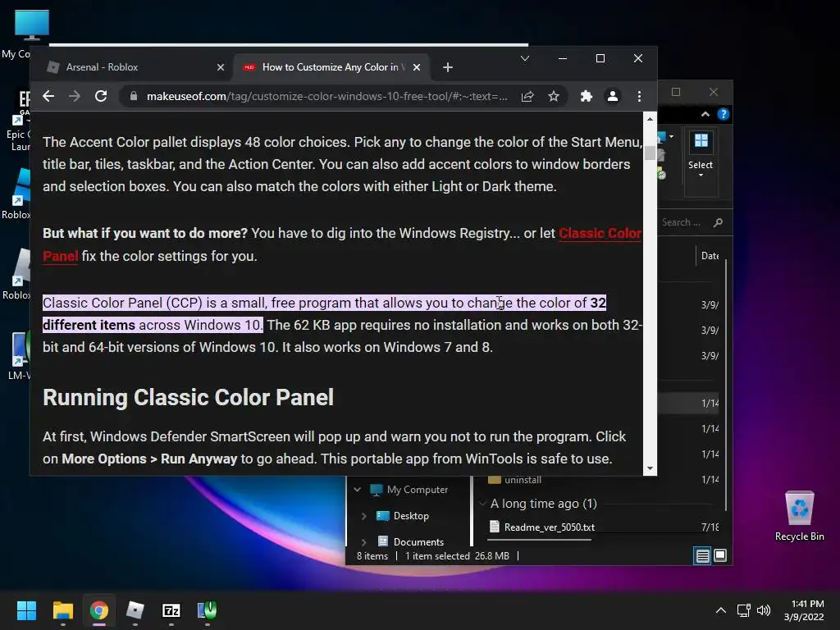The image size is (840, 630).
Task: Click the Date column header
Action: tap(710, 256)
